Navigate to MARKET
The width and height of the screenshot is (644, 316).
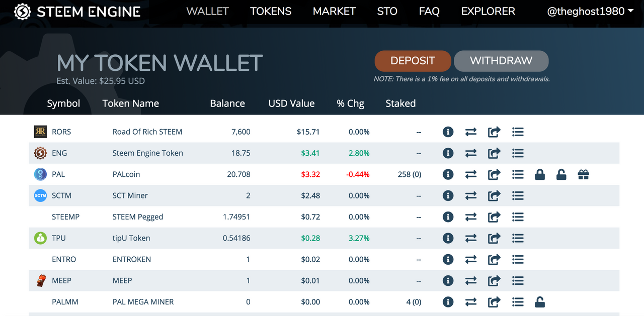tap(334, 11)
